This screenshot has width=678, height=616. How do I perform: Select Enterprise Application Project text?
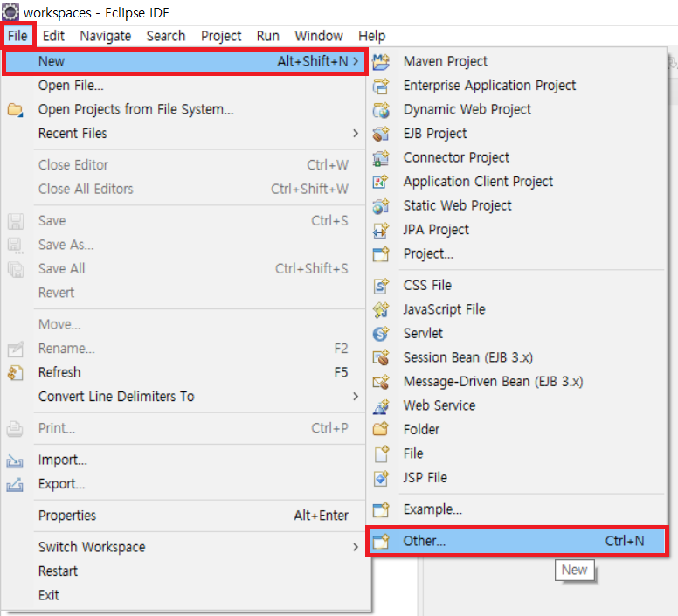tap(489, 86)
